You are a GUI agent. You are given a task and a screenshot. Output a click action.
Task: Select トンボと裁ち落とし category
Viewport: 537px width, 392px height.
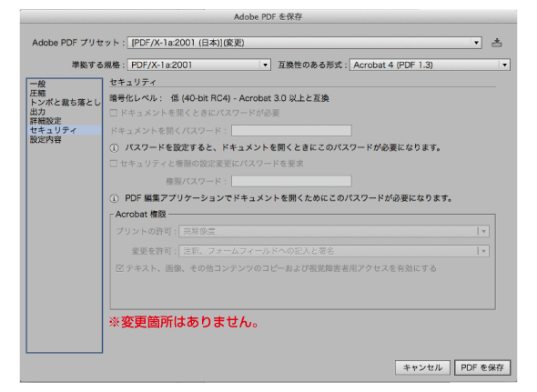tap(65, 103)
